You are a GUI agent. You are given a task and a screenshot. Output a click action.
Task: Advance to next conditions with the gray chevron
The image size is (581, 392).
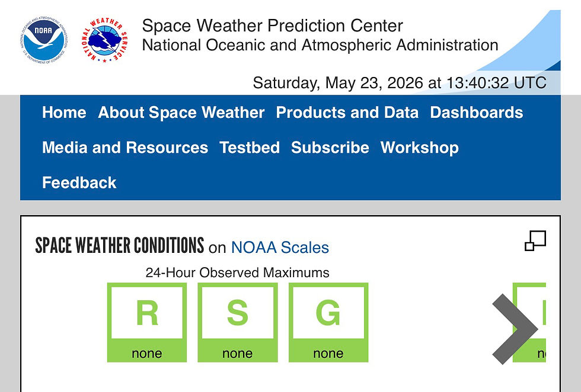515,329
